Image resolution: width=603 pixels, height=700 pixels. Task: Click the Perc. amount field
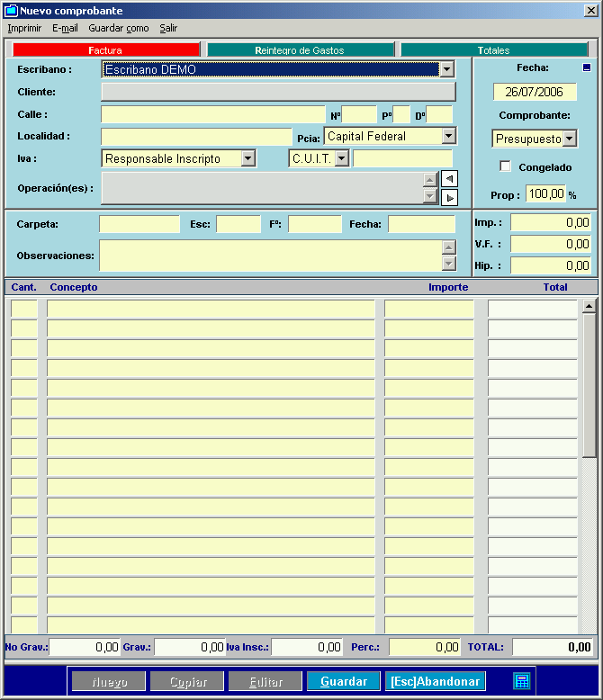424,647
